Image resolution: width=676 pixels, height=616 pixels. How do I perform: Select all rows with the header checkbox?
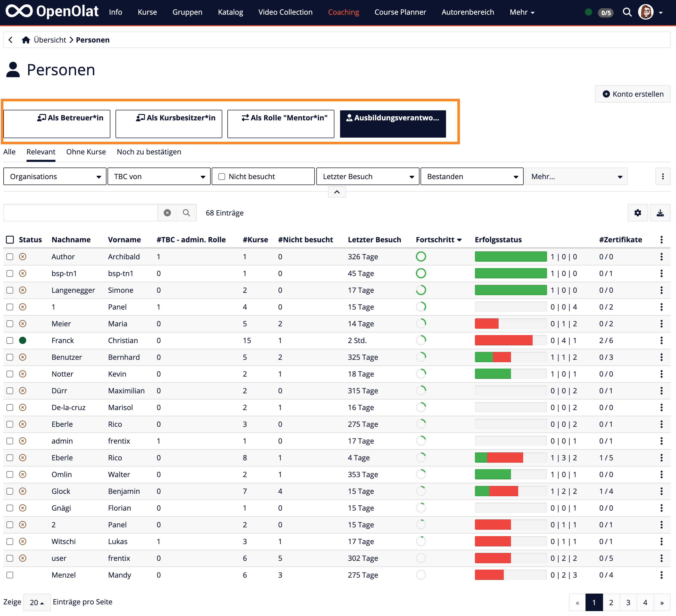(x=10, y=239)
